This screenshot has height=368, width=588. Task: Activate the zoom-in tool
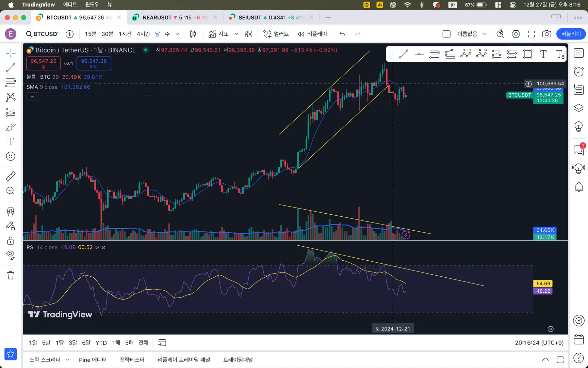11,191
